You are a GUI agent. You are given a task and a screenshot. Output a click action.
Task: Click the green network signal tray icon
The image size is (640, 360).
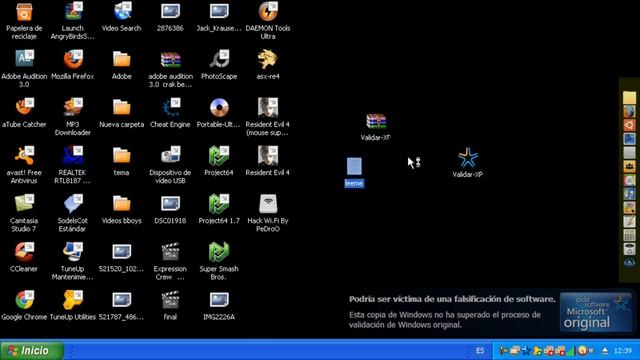[x=571, y=351]
